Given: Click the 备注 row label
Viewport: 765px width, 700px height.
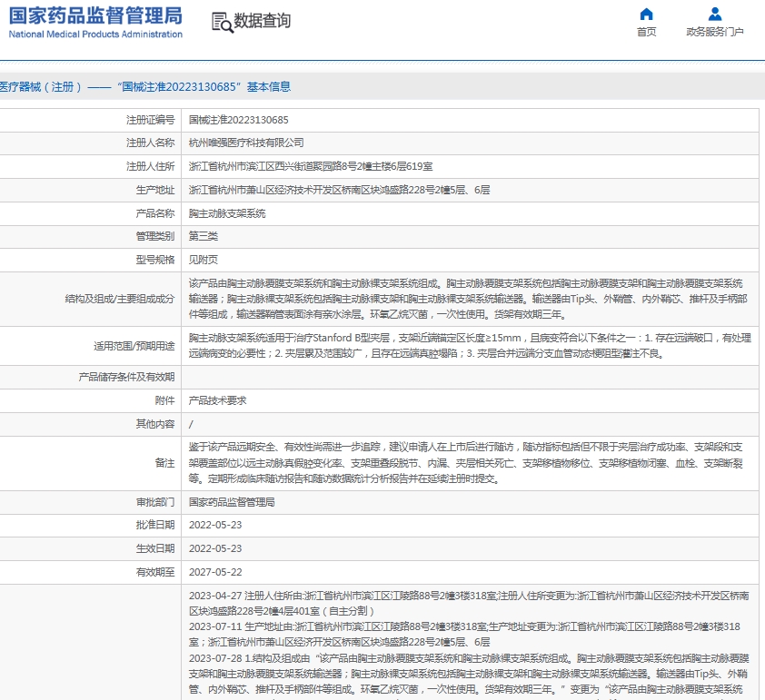Looking at the screenshot, I should tap(165, 463).
